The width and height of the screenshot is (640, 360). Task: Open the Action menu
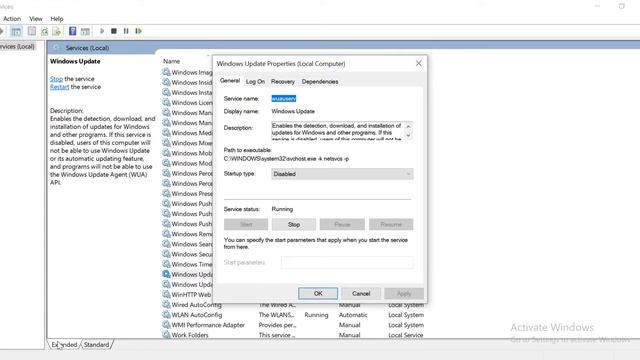click(12, 19)
